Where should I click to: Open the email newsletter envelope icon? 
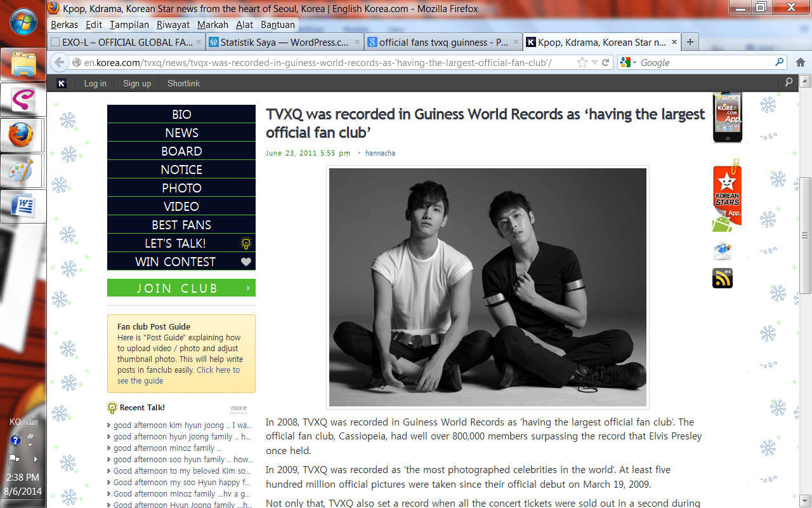[723, 251]
